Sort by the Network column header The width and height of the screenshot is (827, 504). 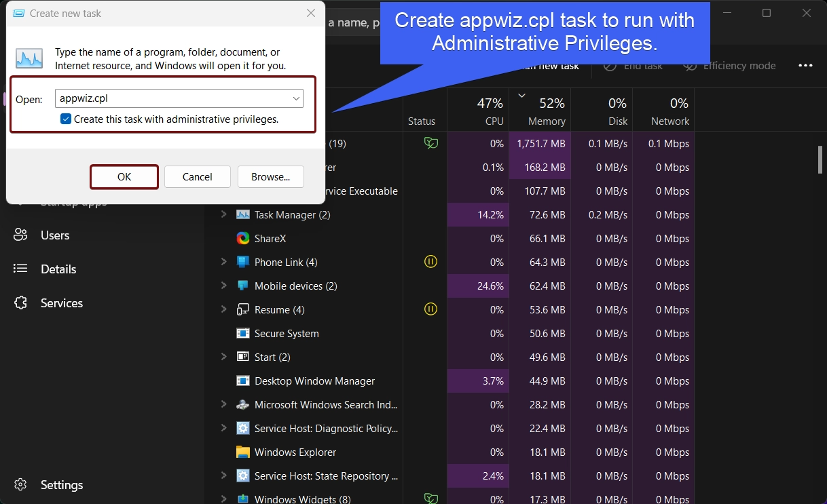click(x=663, y=110)
